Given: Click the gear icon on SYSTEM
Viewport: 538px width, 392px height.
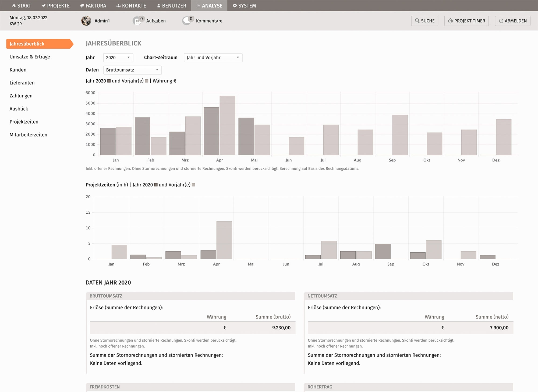Looking at the screenshot, I should coord(235,6).
